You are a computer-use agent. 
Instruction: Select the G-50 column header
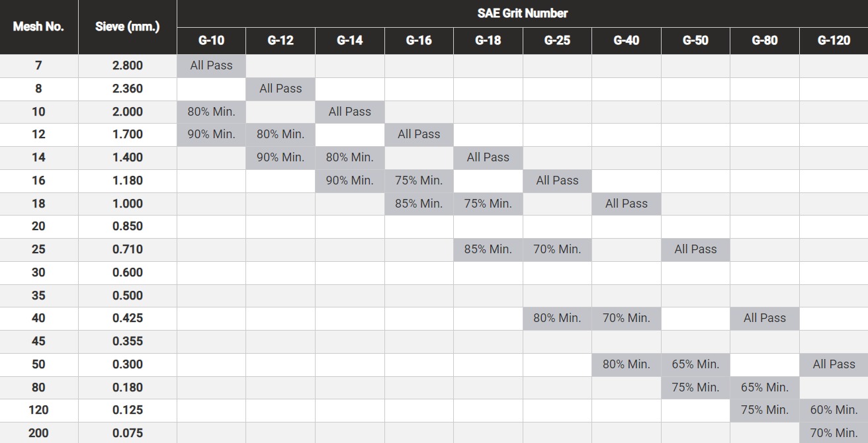695,40
